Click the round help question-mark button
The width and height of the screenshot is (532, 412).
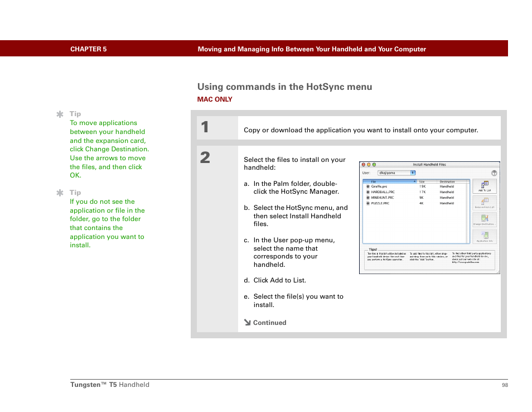(494, 173)
